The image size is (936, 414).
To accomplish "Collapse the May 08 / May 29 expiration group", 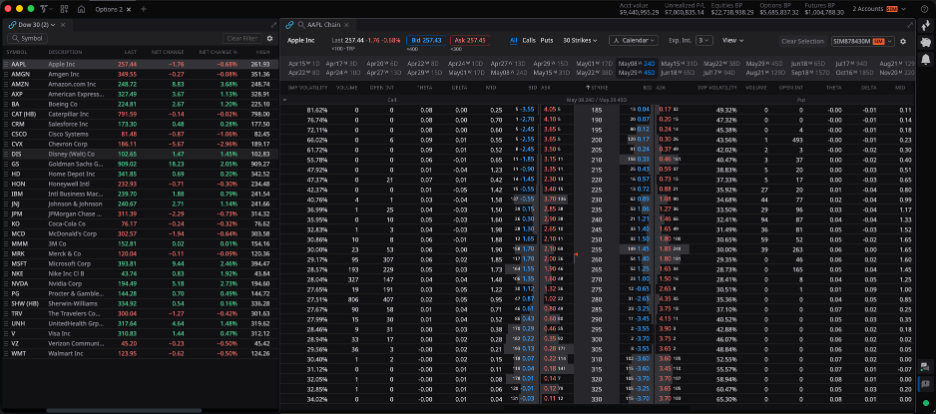I will 285,100.
